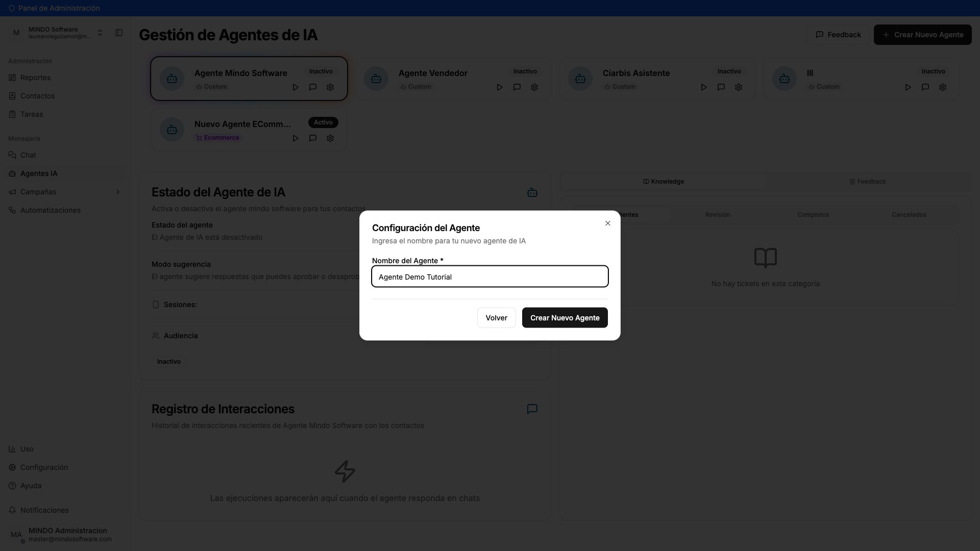
Task: Open Feedback button in page header
Action: (x=838, y=35)
